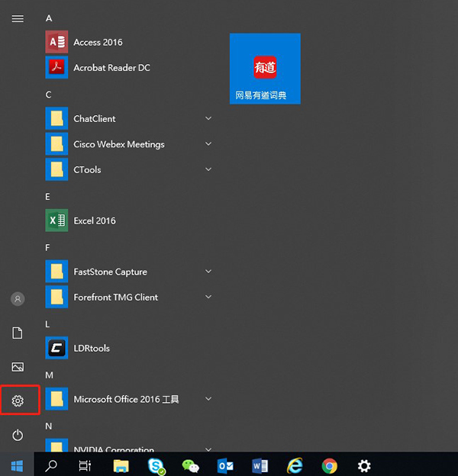Click the letter E group header
This screenshot has height=476, width=458.
click(x=47, y=197)
